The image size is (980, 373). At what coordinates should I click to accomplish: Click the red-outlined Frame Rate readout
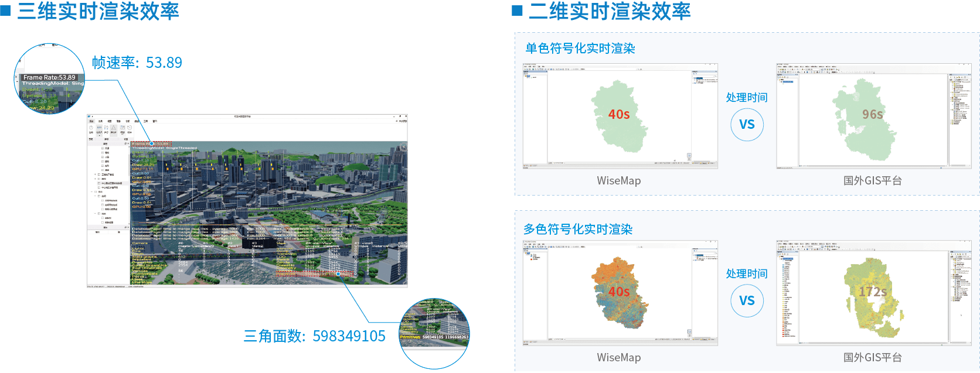[151, 143]
